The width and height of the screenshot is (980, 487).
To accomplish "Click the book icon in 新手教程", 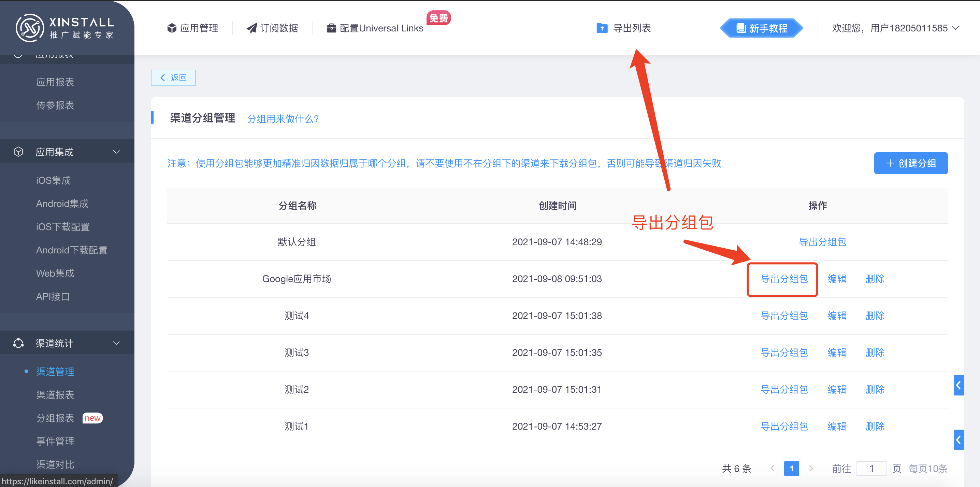I will 741,28.
